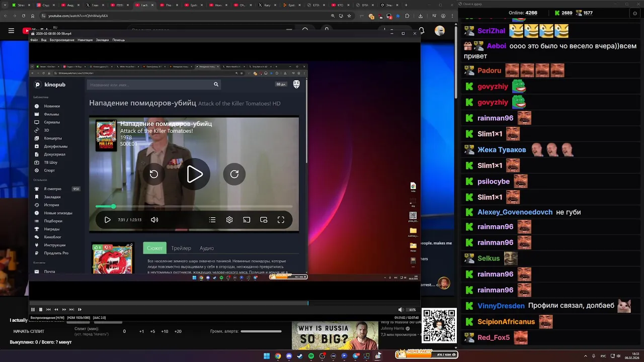Open Докуфильмы in kinopub sidebar
The image size is (644, 362).
[55, 146]
